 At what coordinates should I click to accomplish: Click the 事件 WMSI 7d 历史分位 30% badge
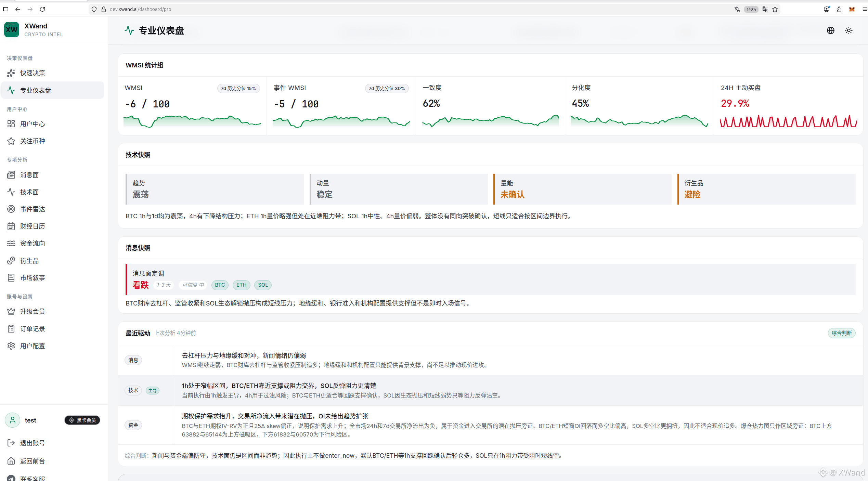click(x=387, y=88)
